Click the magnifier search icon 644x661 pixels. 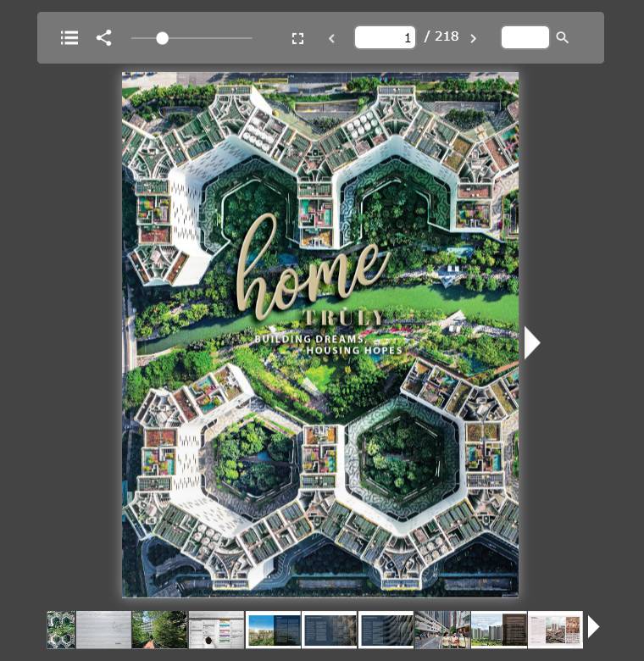click(563, 38)
